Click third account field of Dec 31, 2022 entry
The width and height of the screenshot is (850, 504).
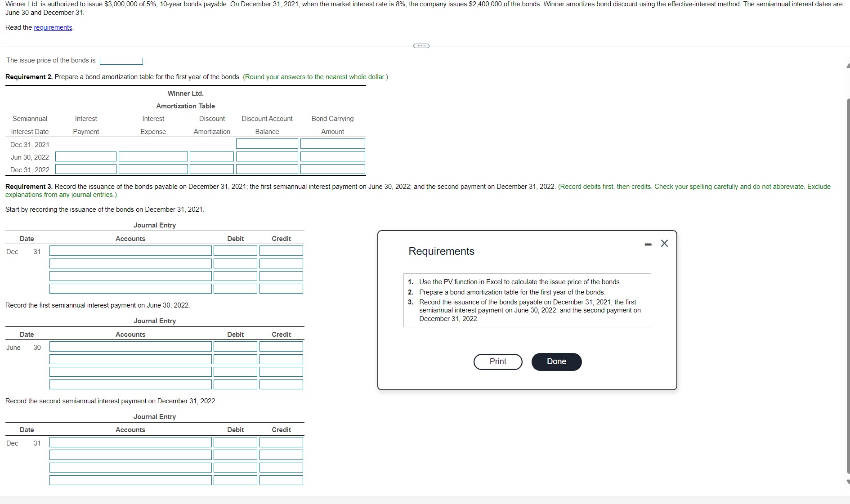tap(130, 468)
